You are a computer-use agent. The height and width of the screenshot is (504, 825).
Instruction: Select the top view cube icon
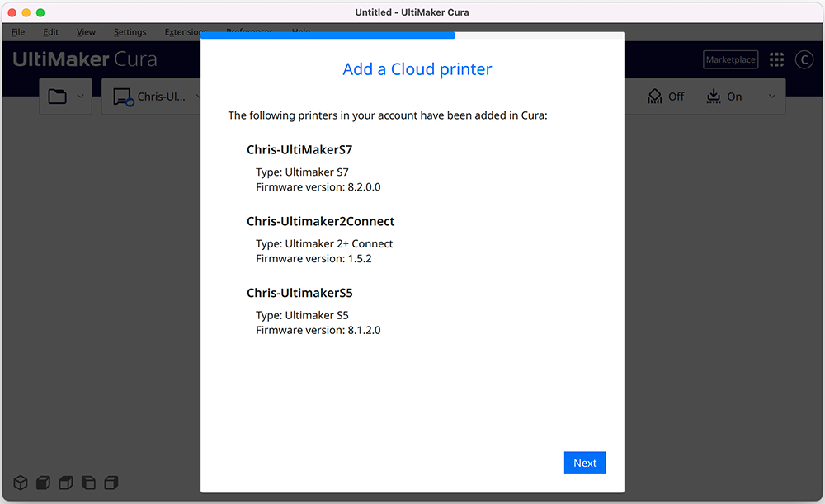[x=66, y=483]
